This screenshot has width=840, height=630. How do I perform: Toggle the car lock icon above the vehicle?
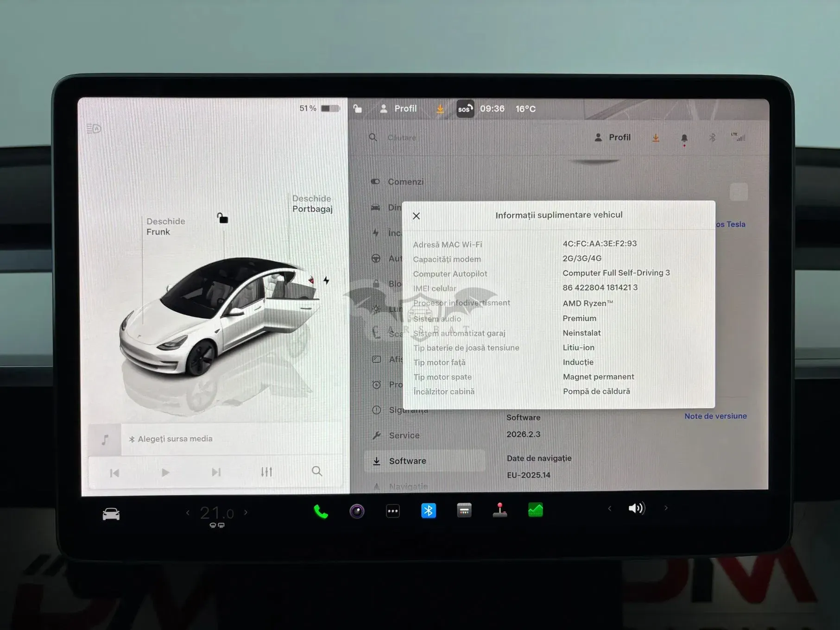coord(222,218)
